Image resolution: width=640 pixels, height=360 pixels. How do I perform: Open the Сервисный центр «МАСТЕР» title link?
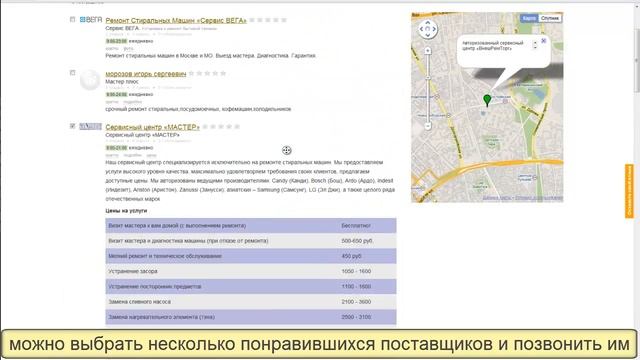click(x=152, y=127)
